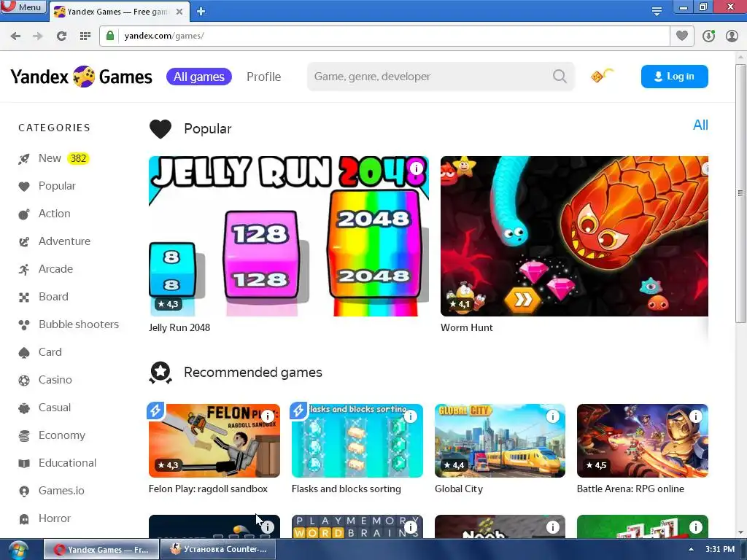Click the 3:31 PM taskbar clock

pyautogui.click(x=720, y=550)
